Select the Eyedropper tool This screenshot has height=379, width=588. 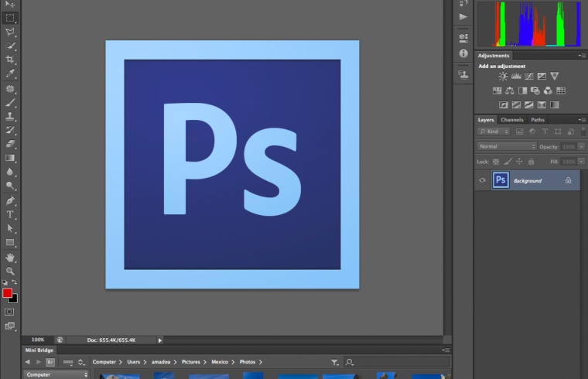click(10, 73)
